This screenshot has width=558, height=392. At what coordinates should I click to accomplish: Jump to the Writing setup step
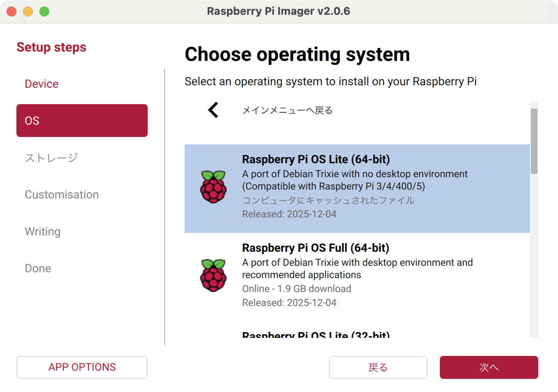click(x=82, y=231)
